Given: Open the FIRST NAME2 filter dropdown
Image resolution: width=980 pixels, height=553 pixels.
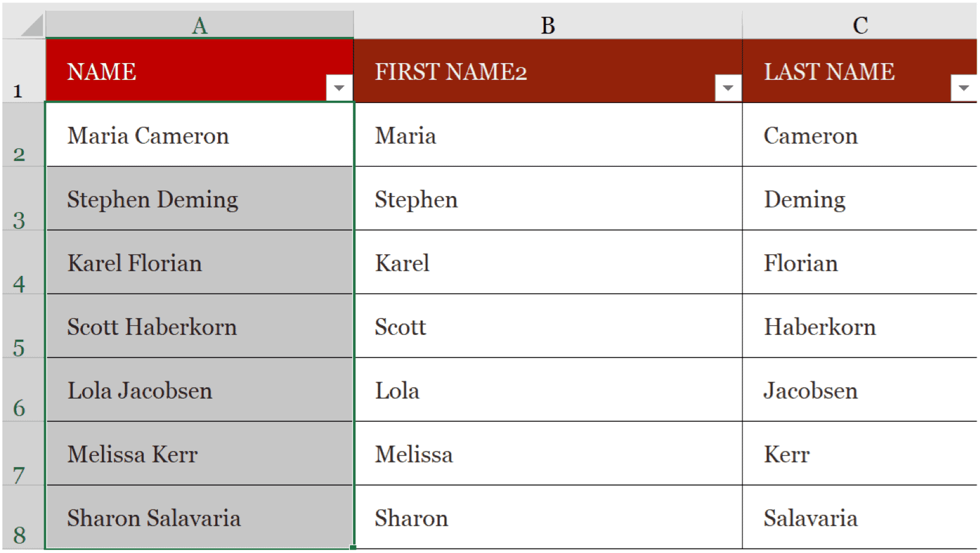Looking at the screenshot, I should tap(727, 88).
